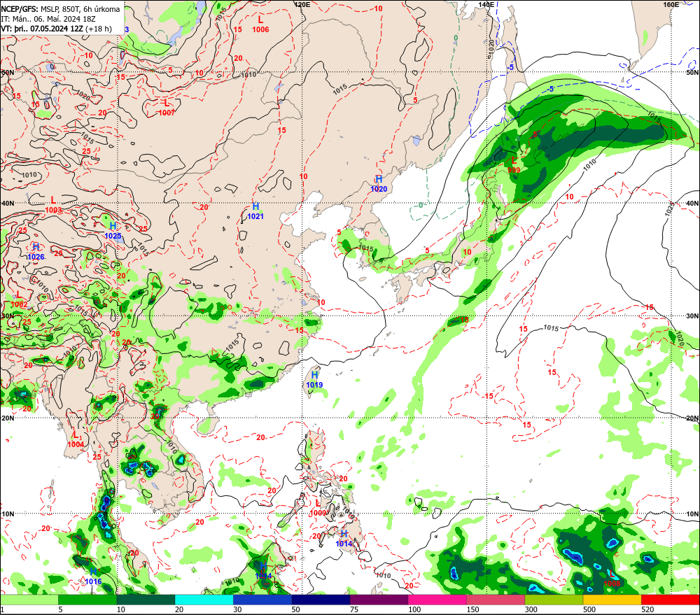The image size is (700, 615).
Task: Click the yellow-green 300–500 mm legend swatch
Action: coord(554,600)
